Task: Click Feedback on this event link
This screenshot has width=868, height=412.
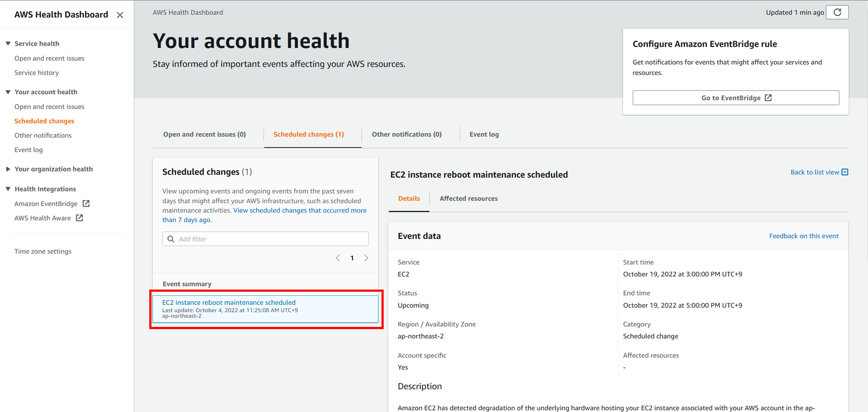Action: click(x=804, y=236)
